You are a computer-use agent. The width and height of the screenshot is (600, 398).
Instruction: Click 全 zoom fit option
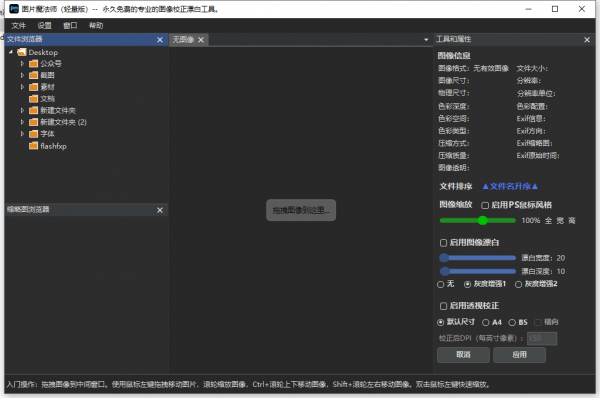point(548,220)
